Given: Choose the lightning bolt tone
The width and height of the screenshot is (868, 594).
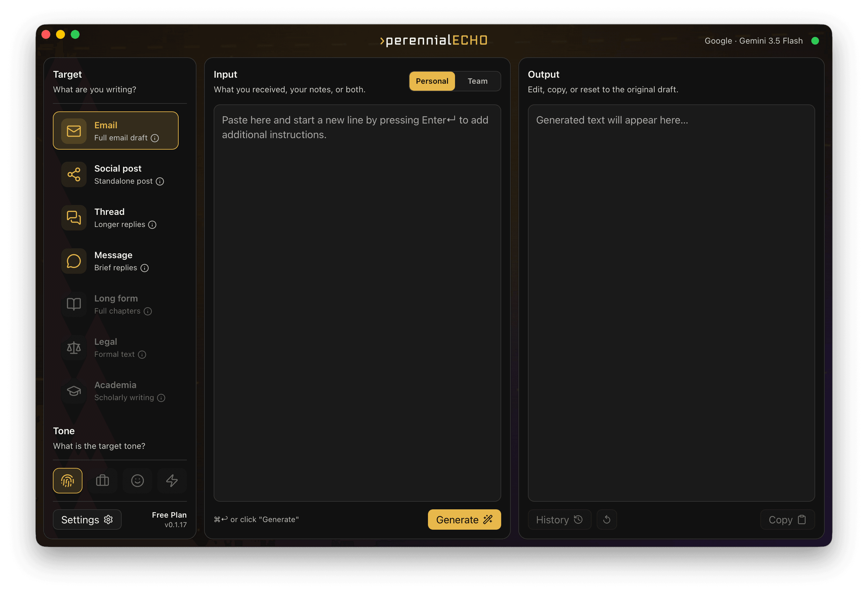Looking at the screenshot, I should [x=172, y=480].
